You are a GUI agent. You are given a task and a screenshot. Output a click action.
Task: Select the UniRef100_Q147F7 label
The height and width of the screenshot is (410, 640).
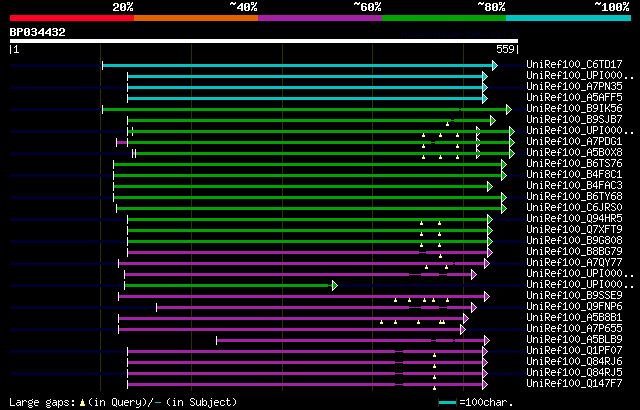[x=574, y=383]
